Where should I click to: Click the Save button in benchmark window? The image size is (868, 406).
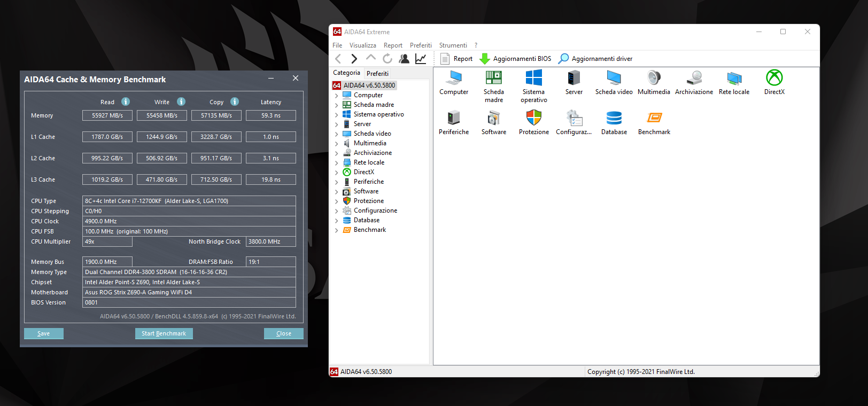[44, 333]
